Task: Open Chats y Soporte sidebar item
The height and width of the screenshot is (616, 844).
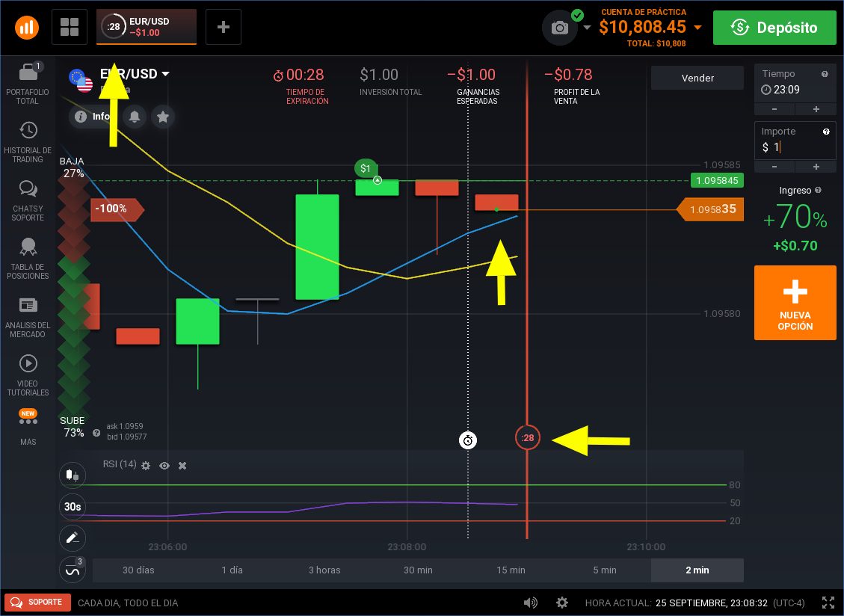Action: 28,200
